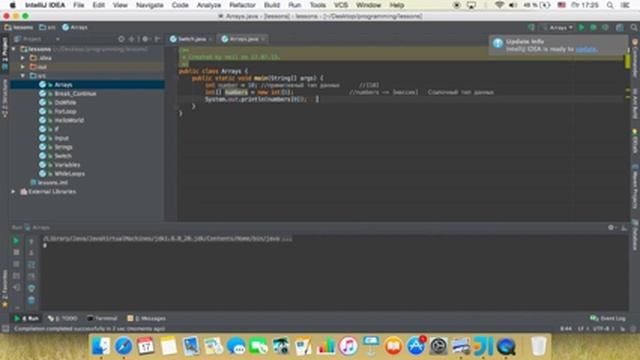Expand the .idea folder

(x=23, y=58)
